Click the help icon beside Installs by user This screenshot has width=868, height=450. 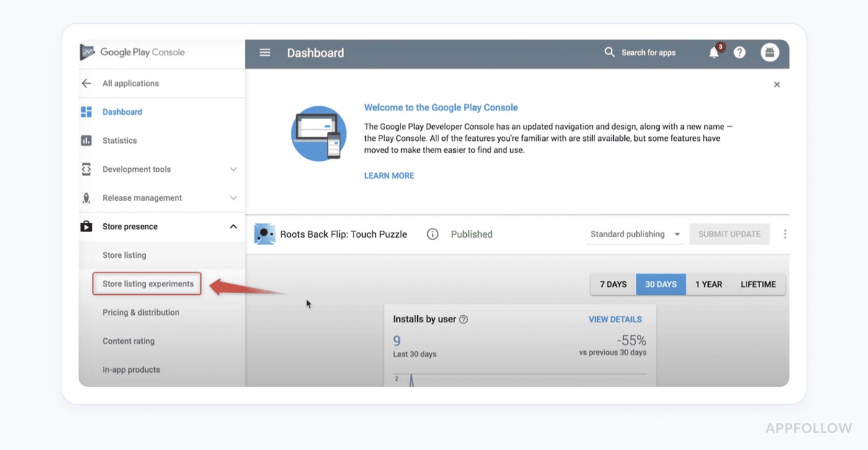point(463,319)
